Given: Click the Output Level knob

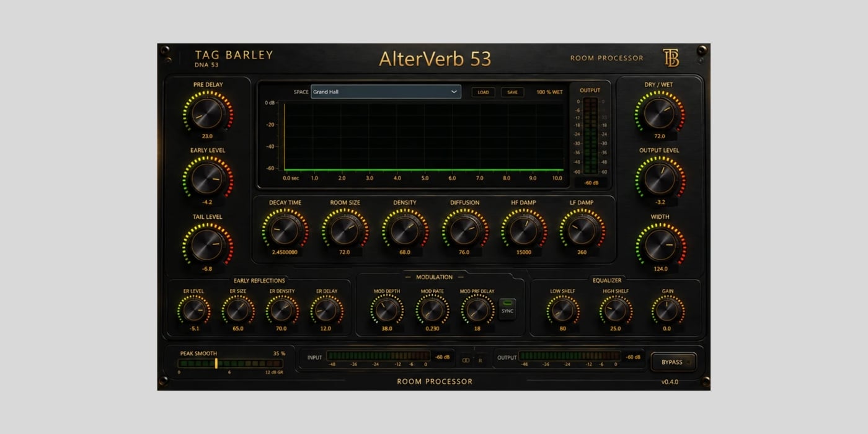Looking at the screenshot, I should coord(660,180).
